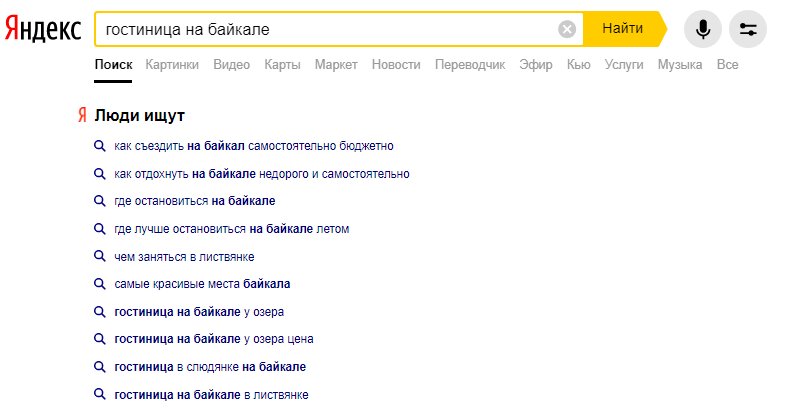Click magnifier icon beside 'самые красивые места байкала'
The image size is (786, 419).
[x=100, y=284]
